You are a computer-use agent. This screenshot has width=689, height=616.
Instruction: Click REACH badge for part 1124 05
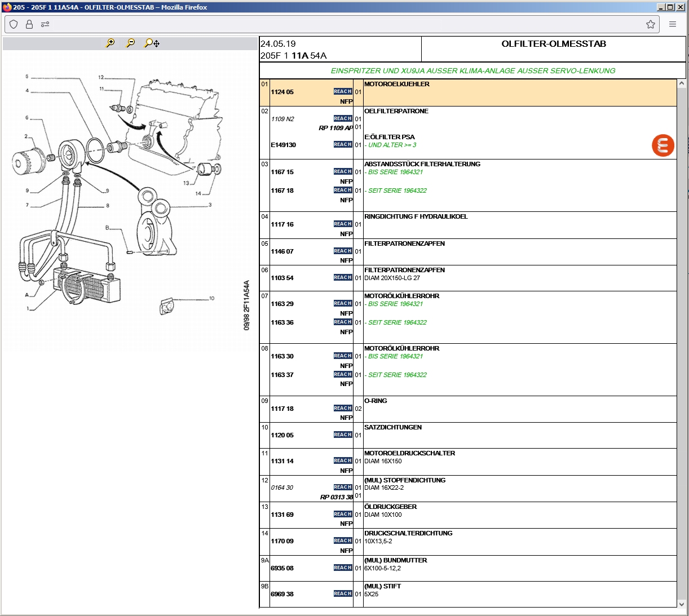pyautogui.click(x=342, y=91)
